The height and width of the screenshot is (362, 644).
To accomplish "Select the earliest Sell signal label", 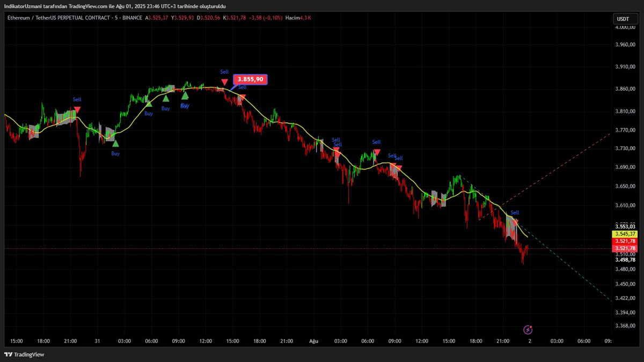I will 77,100.
